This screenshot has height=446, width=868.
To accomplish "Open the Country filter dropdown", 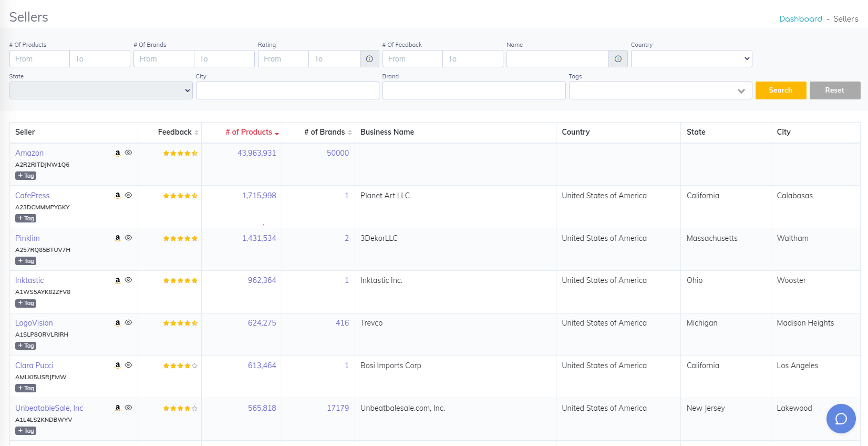I will click(x=691, y=59).
